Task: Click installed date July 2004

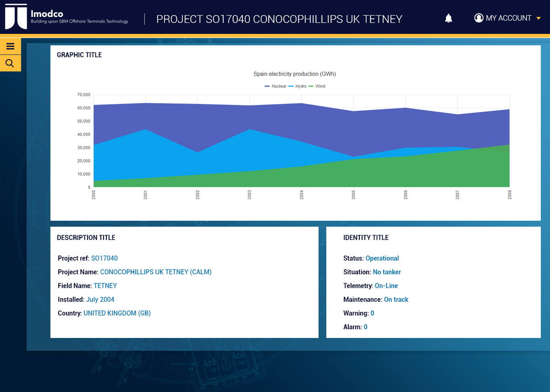Action: pyautogui.click(x=100, y=299)
